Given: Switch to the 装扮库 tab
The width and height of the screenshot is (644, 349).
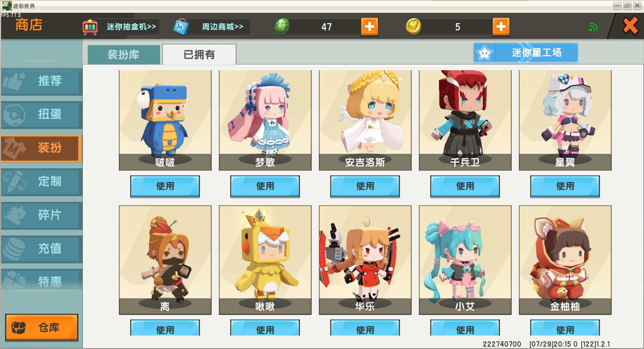Looking at the screenshot, I should (x=123, y=54).
